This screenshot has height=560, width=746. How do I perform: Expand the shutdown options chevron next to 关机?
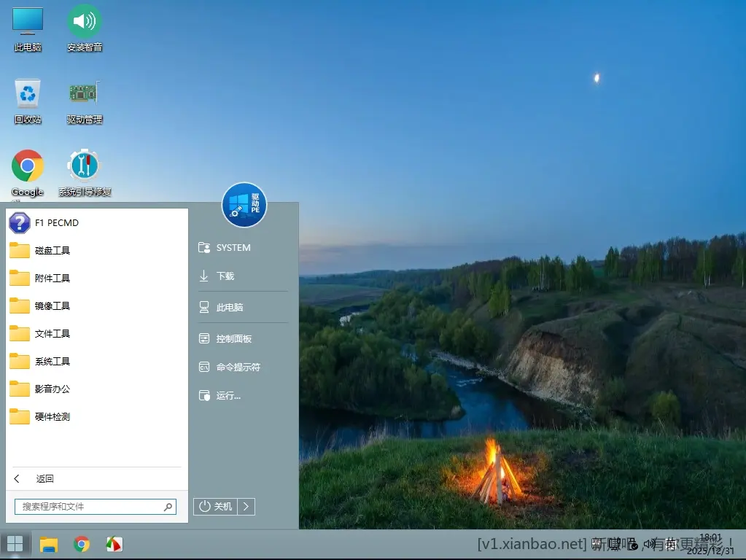click(x=246, y=506)
